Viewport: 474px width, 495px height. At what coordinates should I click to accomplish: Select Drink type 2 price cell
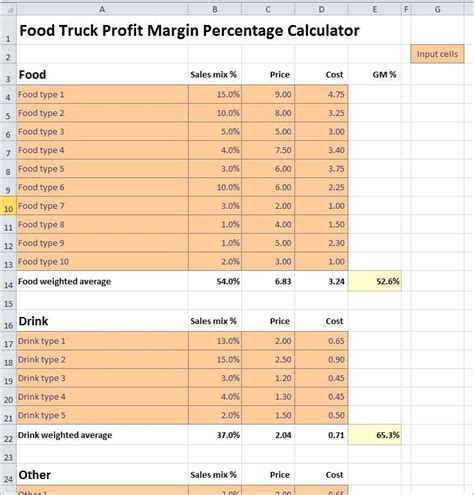coord(268,360)
